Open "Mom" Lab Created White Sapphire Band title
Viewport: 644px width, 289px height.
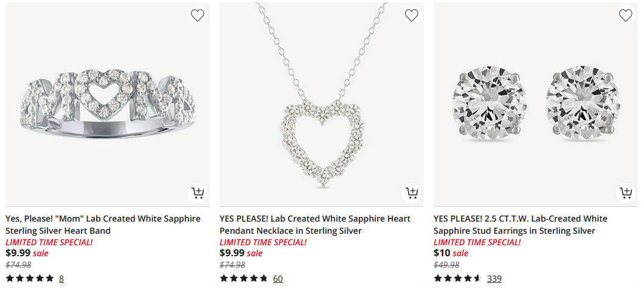click(103, 225)
